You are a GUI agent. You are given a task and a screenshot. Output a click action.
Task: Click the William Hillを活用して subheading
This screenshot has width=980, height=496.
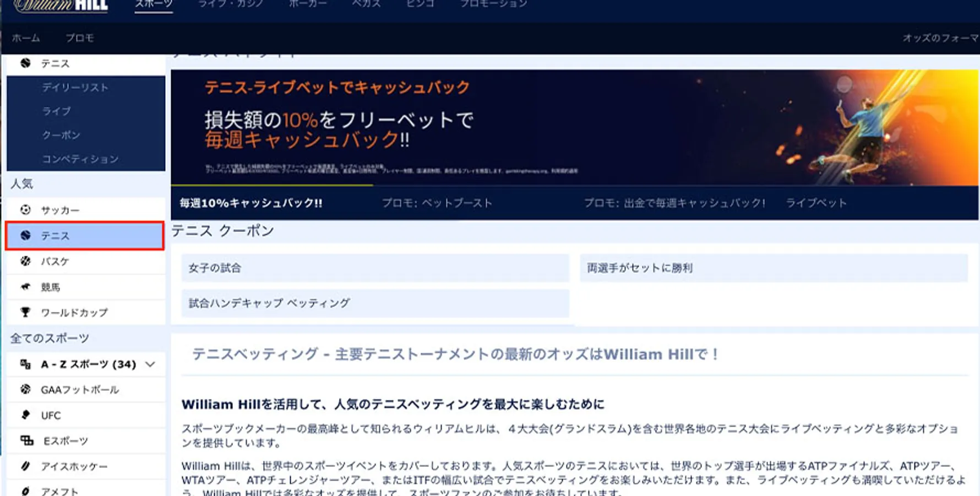point(393,405)
